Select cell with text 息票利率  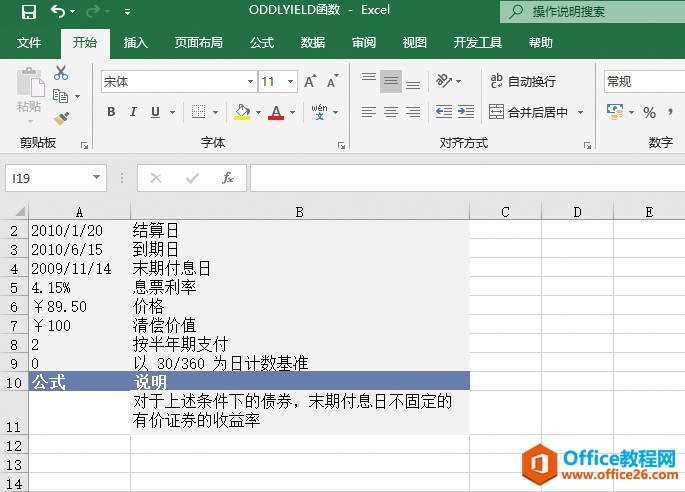(300, 288)
